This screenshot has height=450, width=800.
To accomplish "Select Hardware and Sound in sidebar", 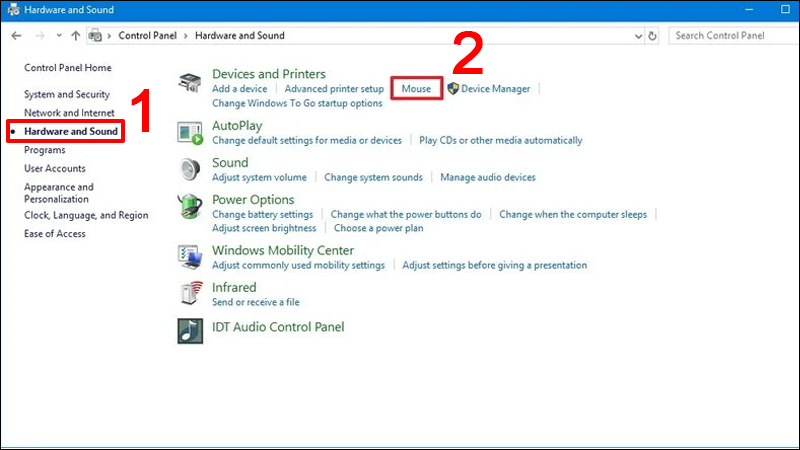I will pyautogui.click(x=71, y=132).
